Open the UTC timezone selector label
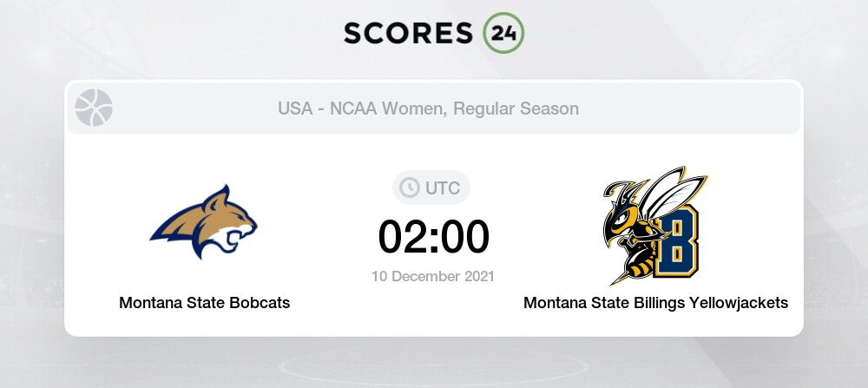 443,187
